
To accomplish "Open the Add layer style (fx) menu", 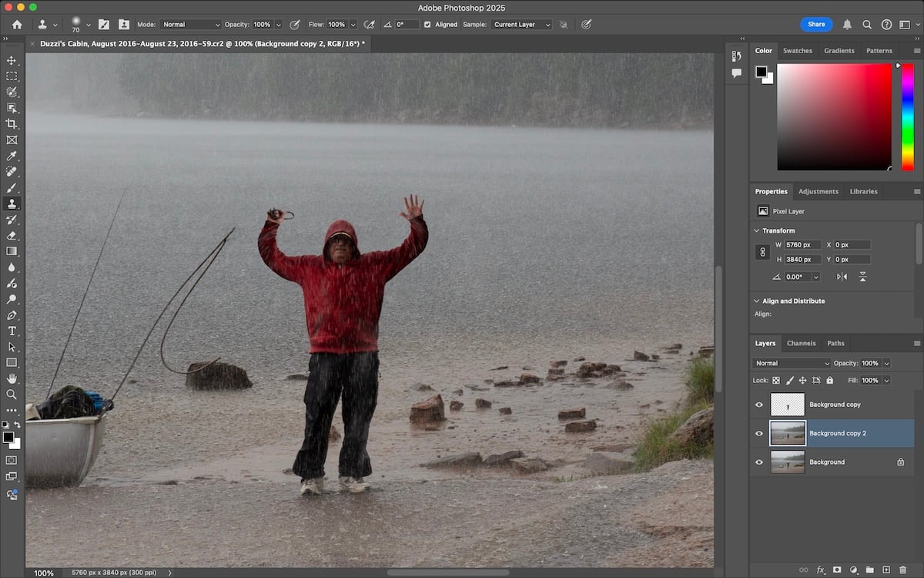I will pos(821,570).
